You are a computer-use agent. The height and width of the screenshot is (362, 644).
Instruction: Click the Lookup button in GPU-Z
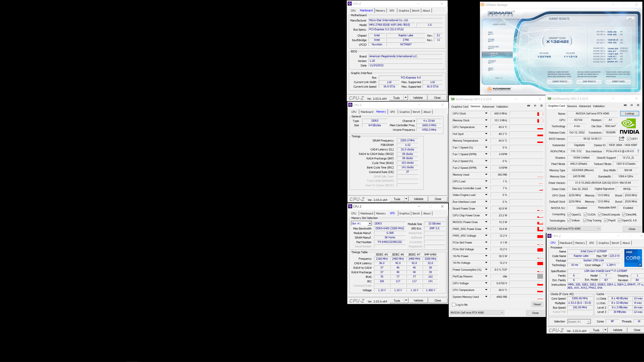coord(630,113)
